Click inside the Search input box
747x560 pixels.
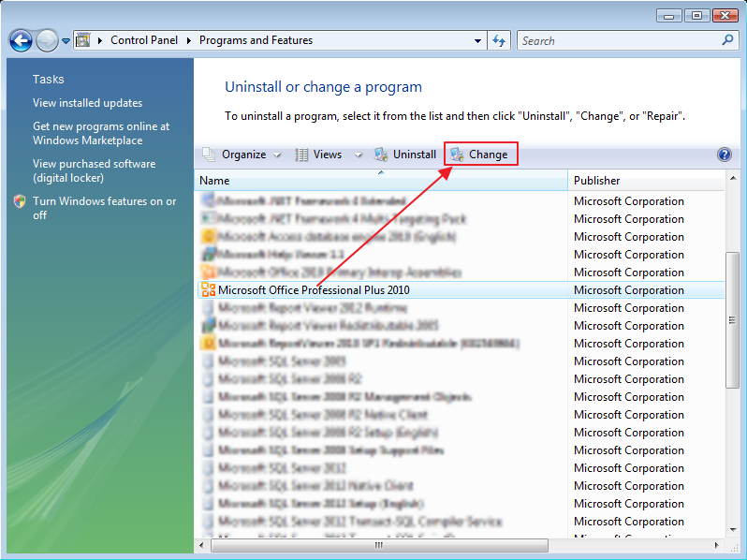pos(618,40)
